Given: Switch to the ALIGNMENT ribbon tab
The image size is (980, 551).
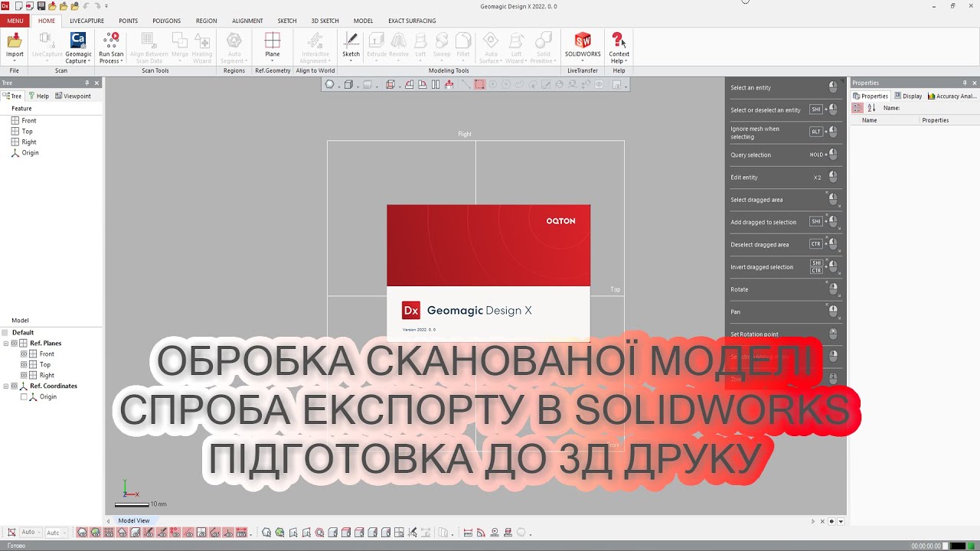Looking at the screenshot, I should (247, 21).
